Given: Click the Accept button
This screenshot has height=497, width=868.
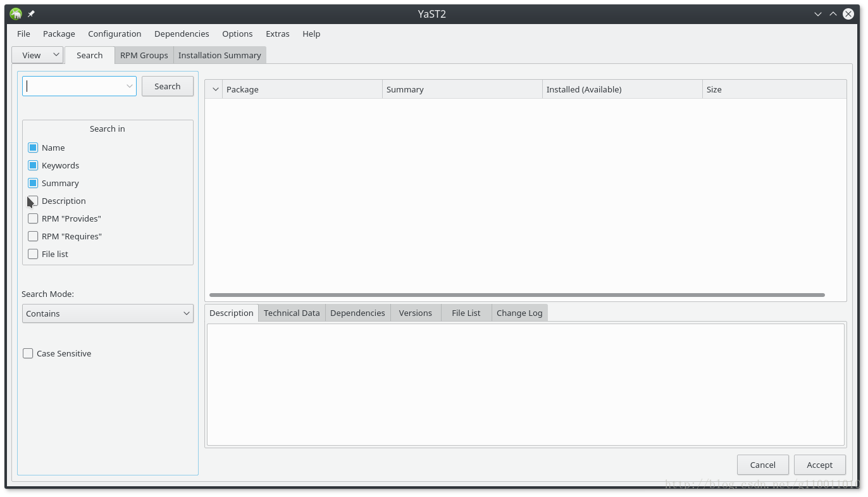Looking at the screenshot, I should point(820,465).
